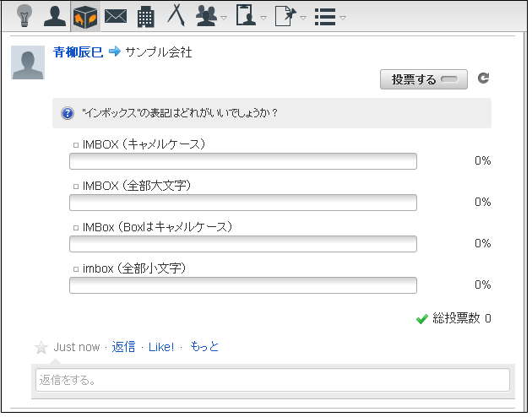Open the single user profile icon
Screen dimensions: 532x417
[55, 16]
